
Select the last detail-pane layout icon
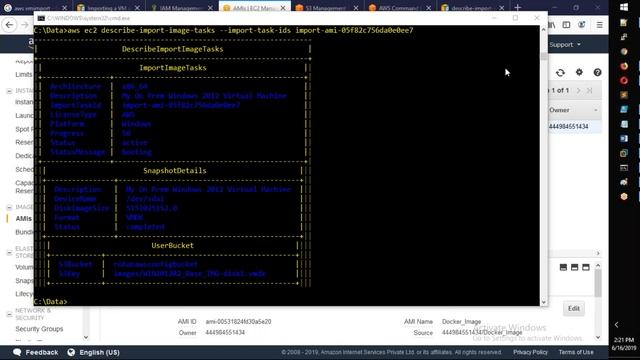pyautogui.click(x=586, y=267)
